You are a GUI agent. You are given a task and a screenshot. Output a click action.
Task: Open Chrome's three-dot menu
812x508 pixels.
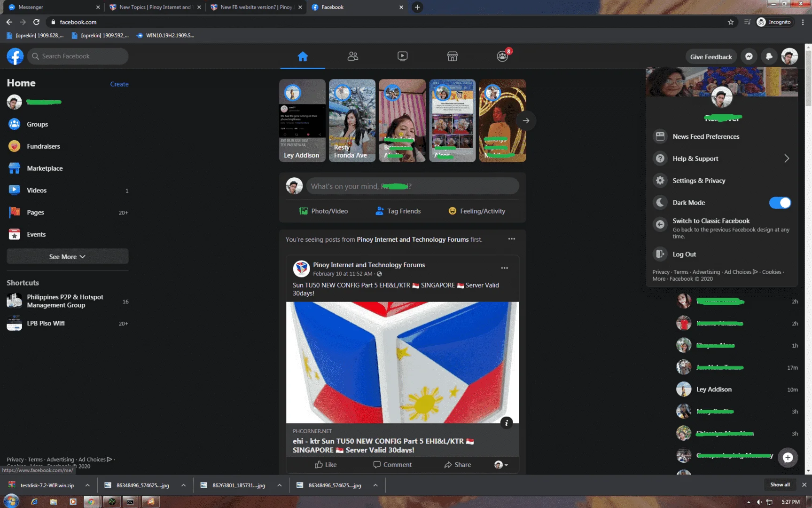(x=803, y=22)
